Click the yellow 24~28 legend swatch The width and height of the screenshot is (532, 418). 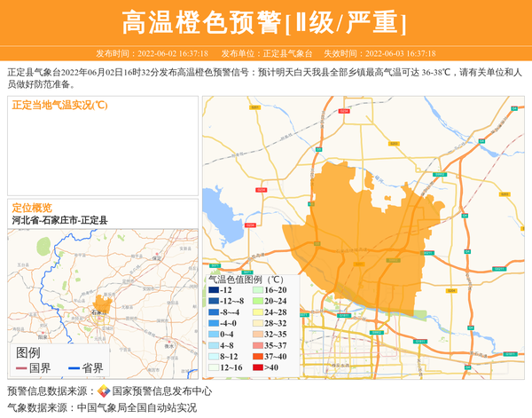257,312
